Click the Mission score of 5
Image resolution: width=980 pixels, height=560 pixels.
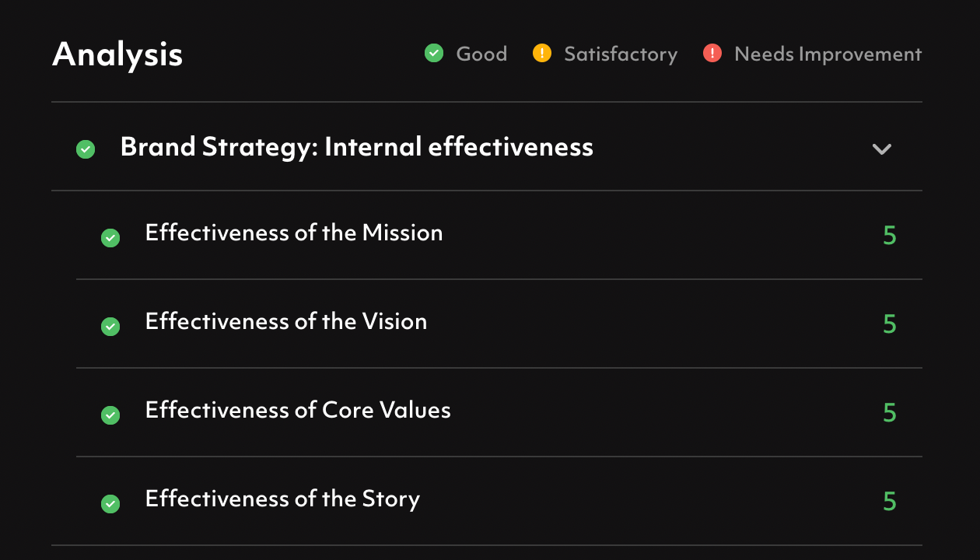[x=890, y=235]
